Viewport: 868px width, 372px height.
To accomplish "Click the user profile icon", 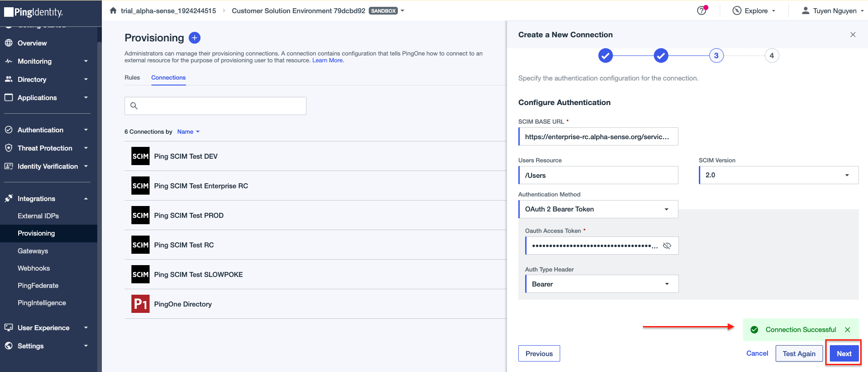I will tap(805, 10).
